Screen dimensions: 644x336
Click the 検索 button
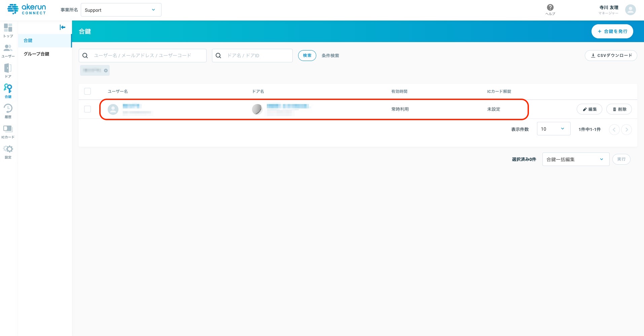(x=307, y=56)
